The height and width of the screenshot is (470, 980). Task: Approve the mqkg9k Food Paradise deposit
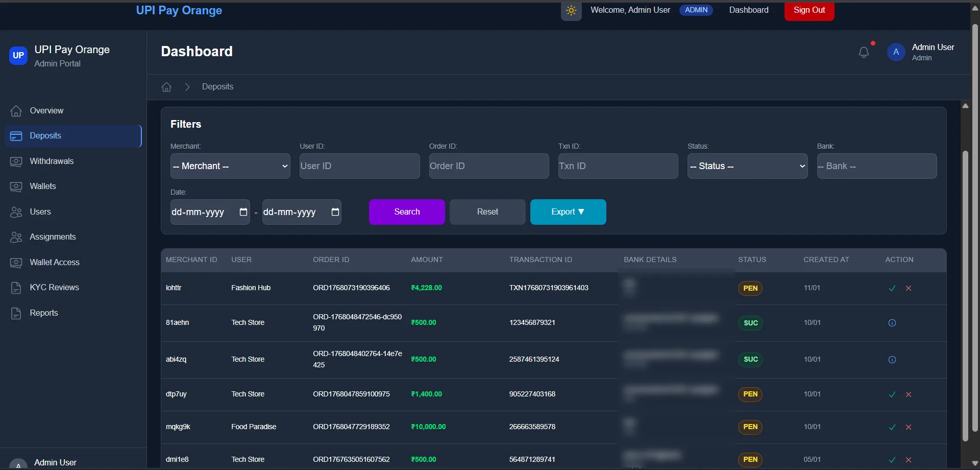[892, 427]
